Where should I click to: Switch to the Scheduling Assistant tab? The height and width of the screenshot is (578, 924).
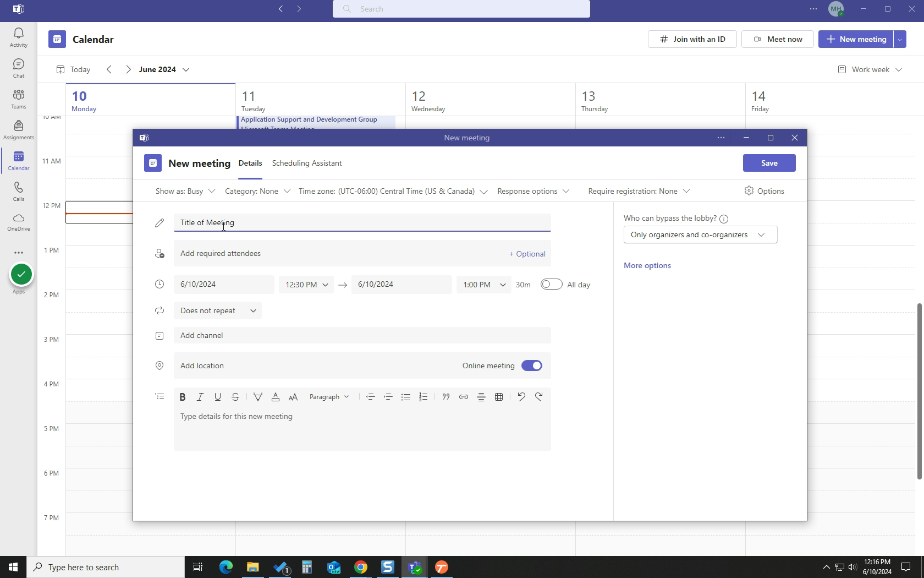(x=307, y=163)
